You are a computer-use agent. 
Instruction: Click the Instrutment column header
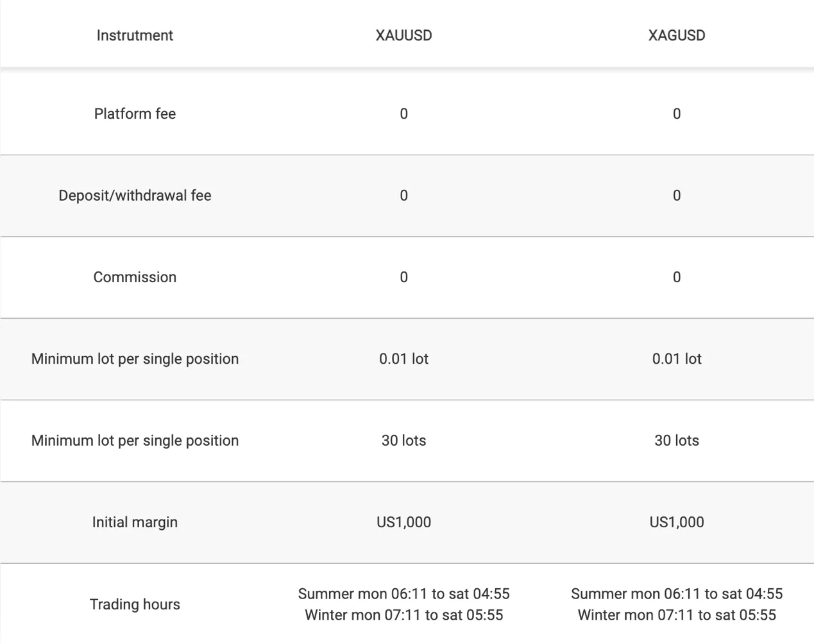[135, 35]
